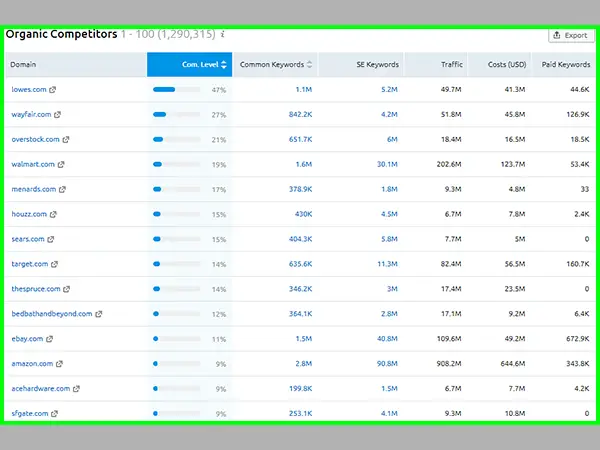600x450 pixels.
Task: Select the 1 - 100 (1,290,315) result count
Action: [x=168, y=34]
